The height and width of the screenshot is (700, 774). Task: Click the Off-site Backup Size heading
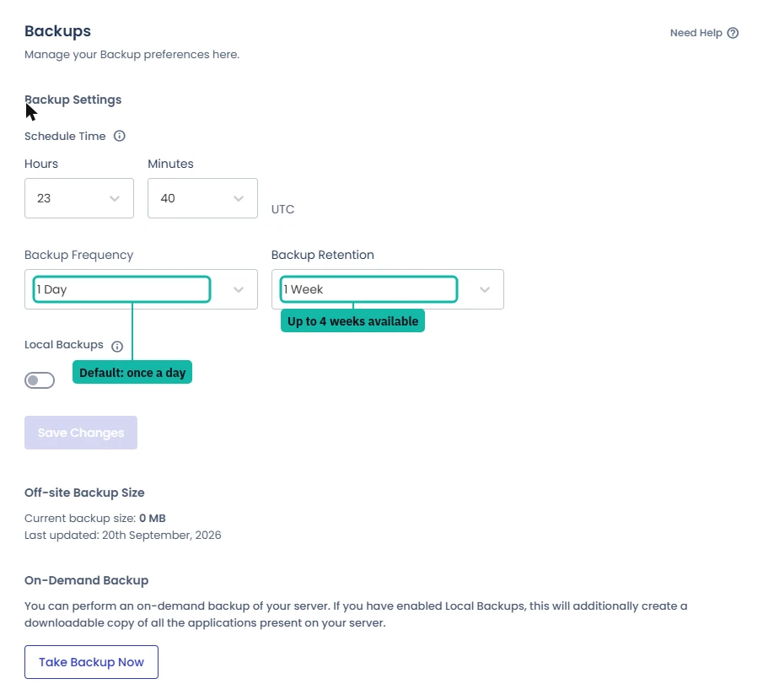[x=84, y=493]
